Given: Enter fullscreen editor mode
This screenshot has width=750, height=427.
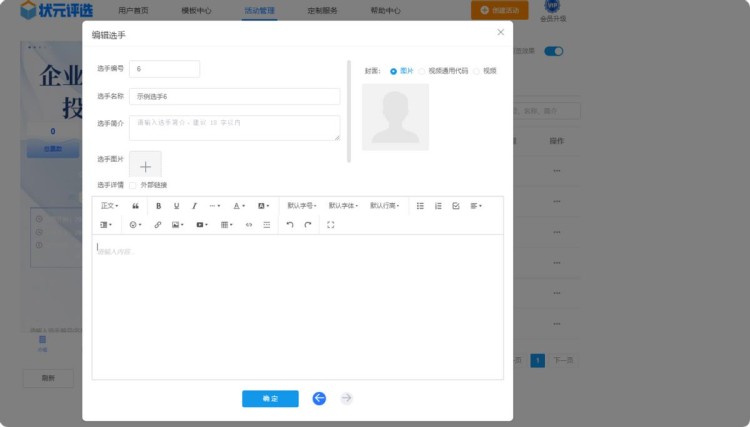Looking at the screenshot, I should [331, 225].
